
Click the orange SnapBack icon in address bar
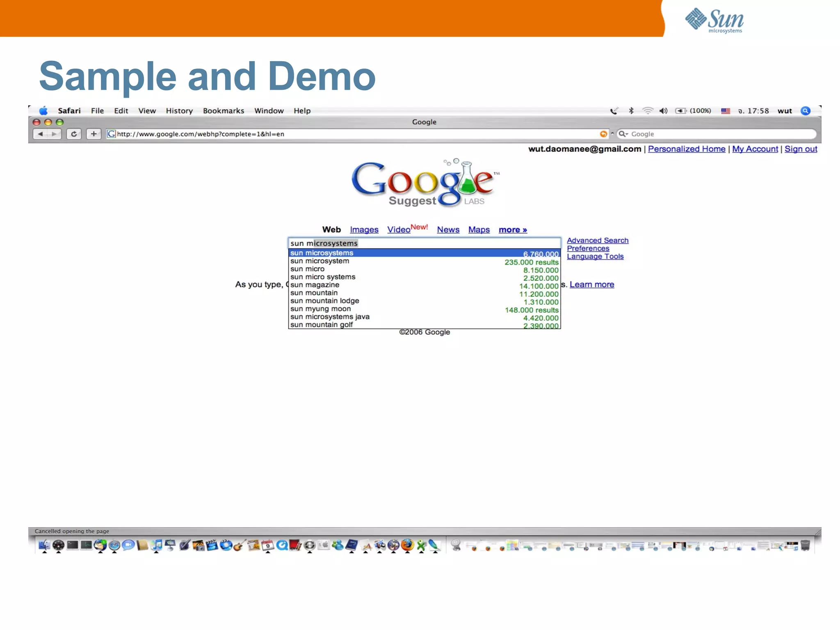click(603, 134)
